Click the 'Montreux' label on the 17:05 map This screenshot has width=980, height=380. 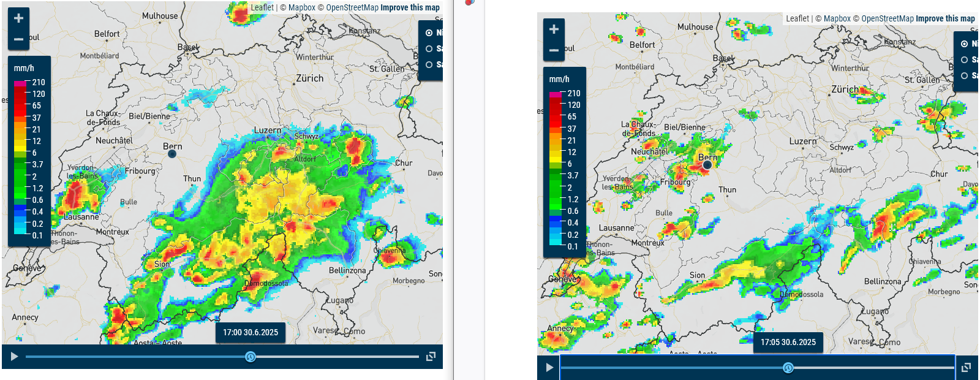(647, 243)
